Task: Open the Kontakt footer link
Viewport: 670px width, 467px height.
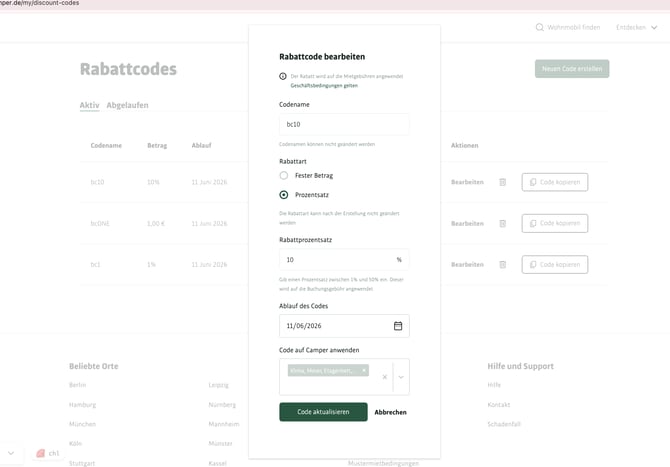Action: (499, 405)
